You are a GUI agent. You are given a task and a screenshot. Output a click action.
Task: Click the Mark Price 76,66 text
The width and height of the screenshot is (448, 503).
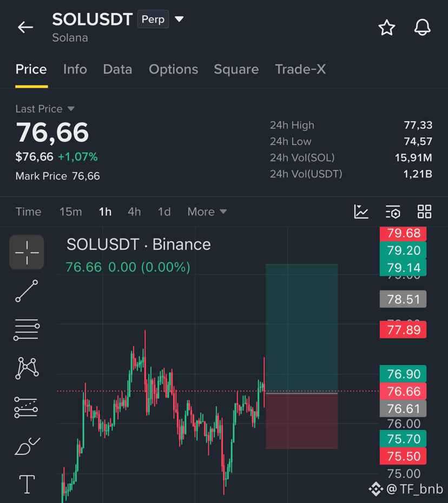58,176
